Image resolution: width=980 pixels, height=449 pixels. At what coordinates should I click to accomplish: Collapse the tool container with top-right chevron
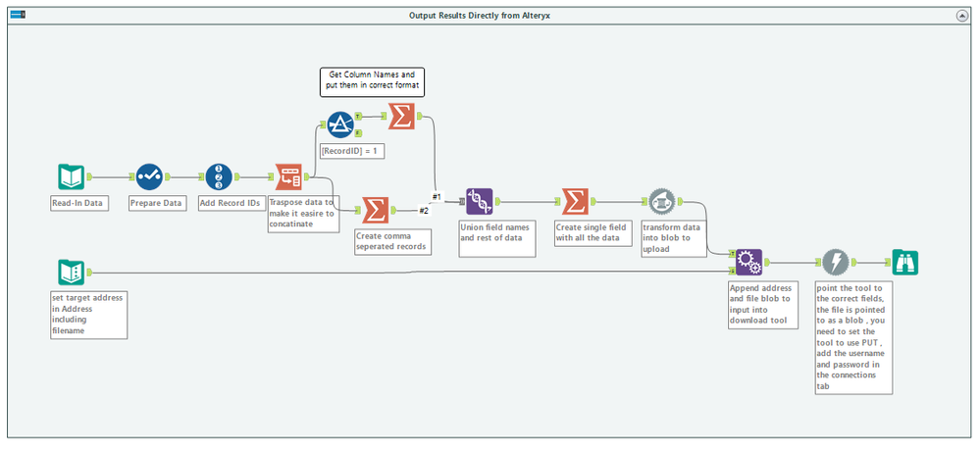coord(962,16)
